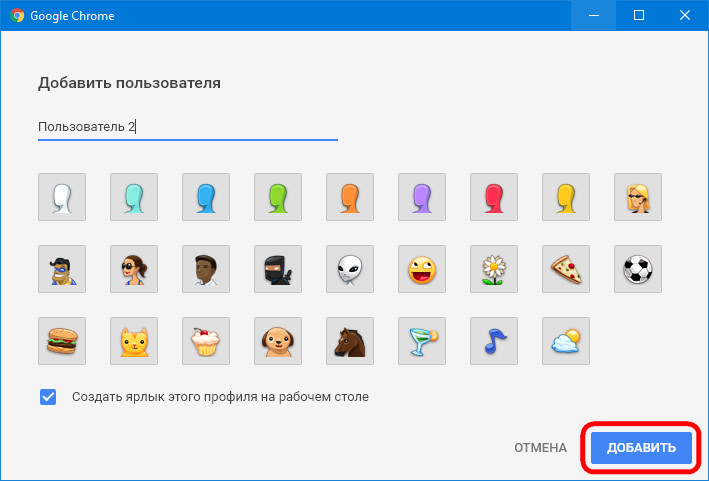The image size is (709, 481).
Task: Uncheck the desktop shortcut creation checkbox
Action: (x=48, y=397)
